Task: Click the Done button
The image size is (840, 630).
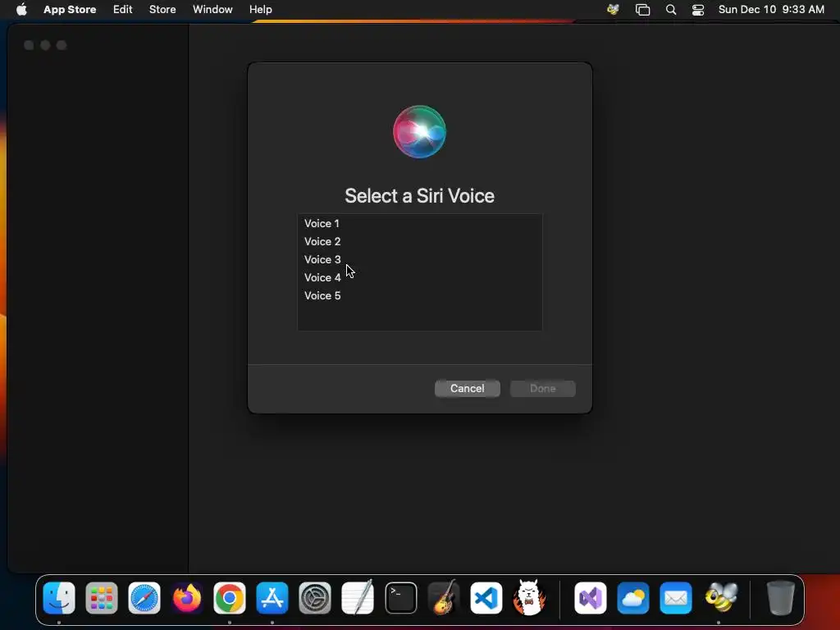Action: [543, 388]
